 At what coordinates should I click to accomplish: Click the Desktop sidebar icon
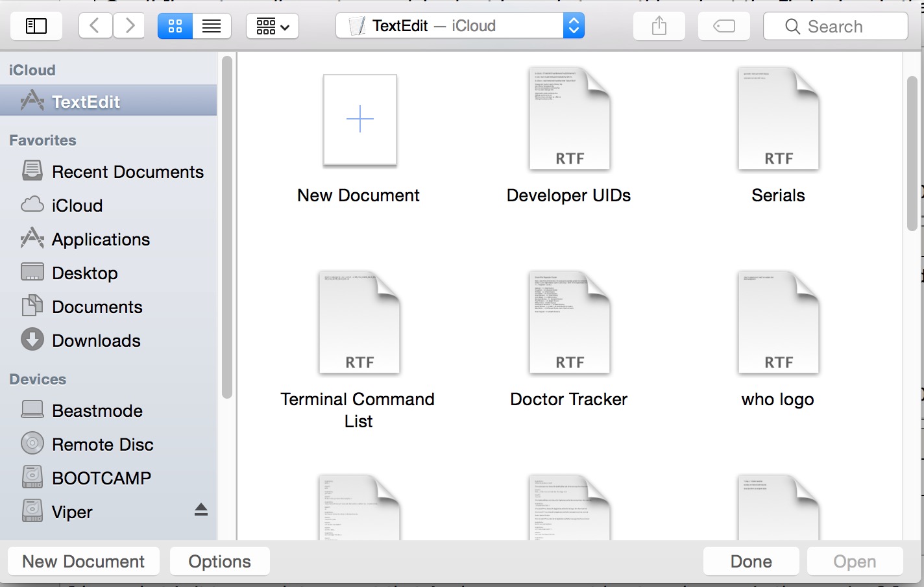pyautogui.click(x=32, y=272)
